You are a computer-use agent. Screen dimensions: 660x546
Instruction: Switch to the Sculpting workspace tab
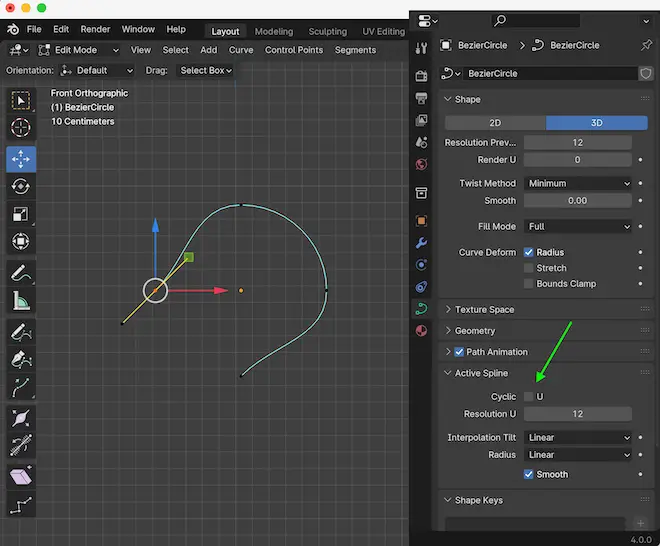click(x=327, y=31)
